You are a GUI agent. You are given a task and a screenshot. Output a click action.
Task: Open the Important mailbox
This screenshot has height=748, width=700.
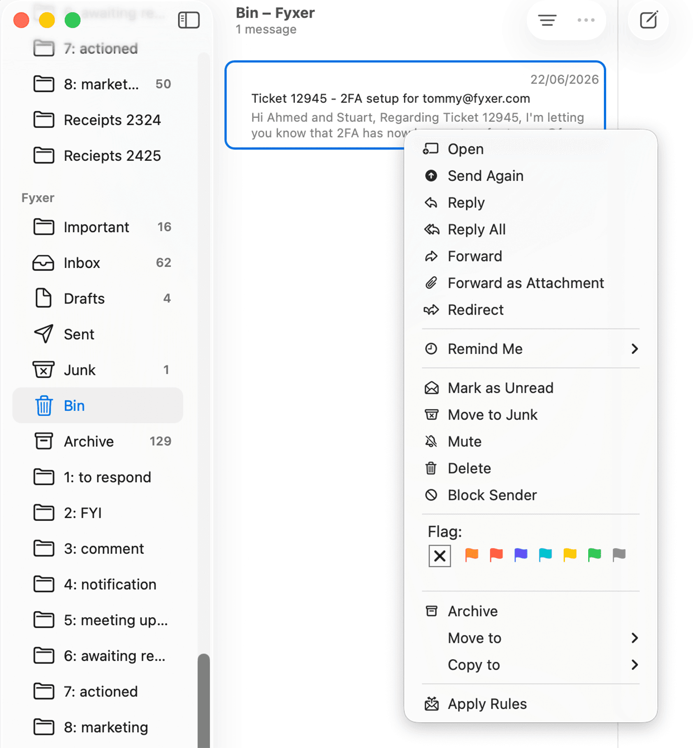click(98, 227)
